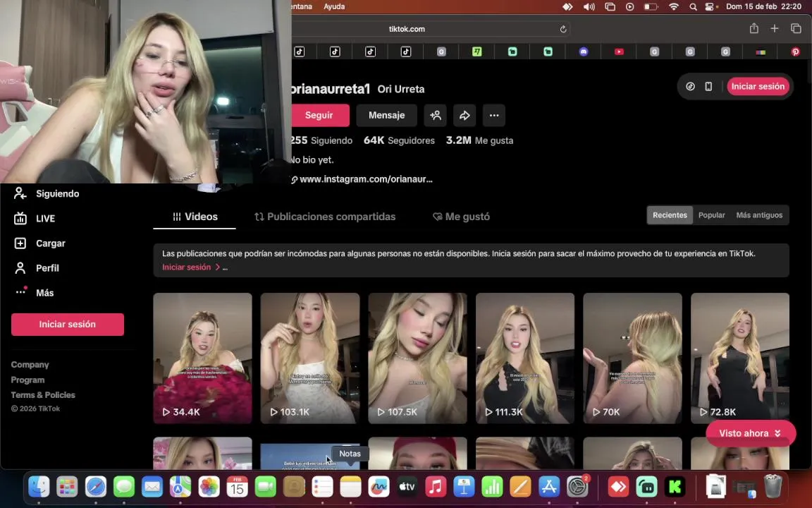
Task: Open the Ayuda menu
Action: (x=334, y=7)
